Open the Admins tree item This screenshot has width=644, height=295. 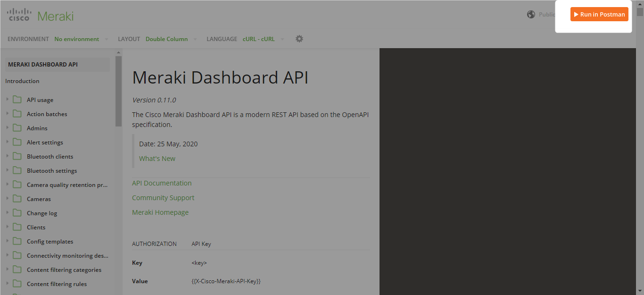coord(37,128)
